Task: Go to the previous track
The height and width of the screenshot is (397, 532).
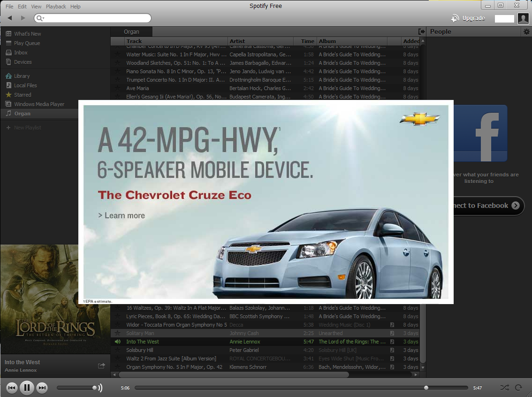Action: click(x=12, y=388)
